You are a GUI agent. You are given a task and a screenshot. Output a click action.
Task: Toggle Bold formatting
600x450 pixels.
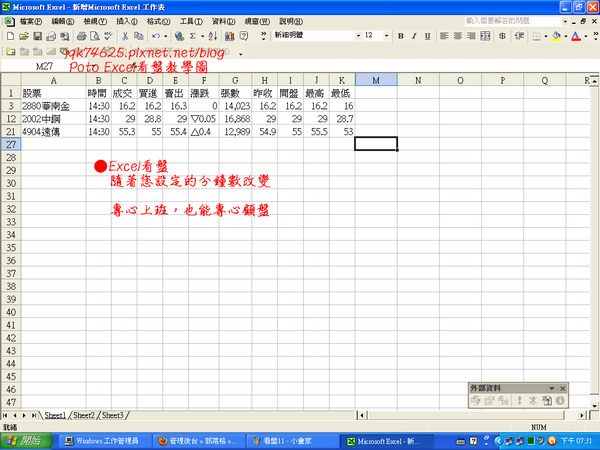click(x=401, y=36)
